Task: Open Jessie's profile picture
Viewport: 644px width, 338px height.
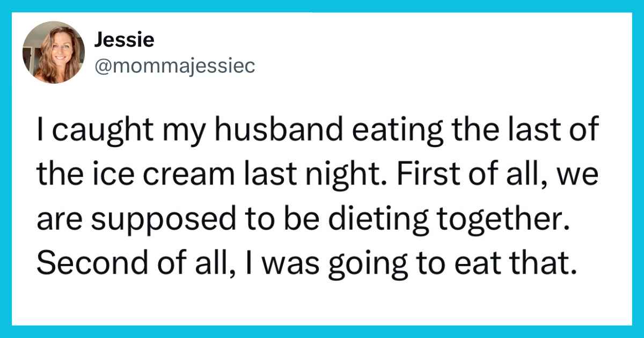Action: click(54, 53)
